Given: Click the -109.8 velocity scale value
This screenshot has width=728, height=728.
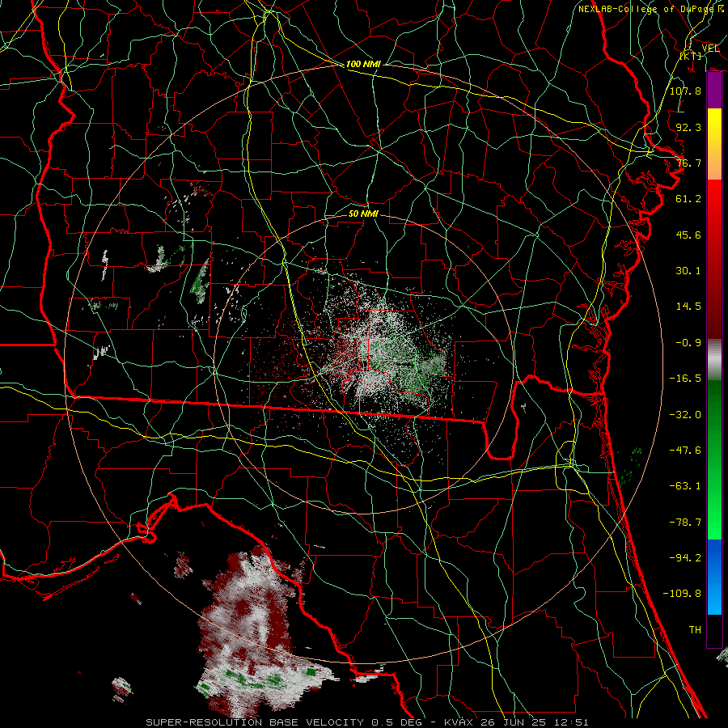Looking at the screenshot, I should click(682, 594).
